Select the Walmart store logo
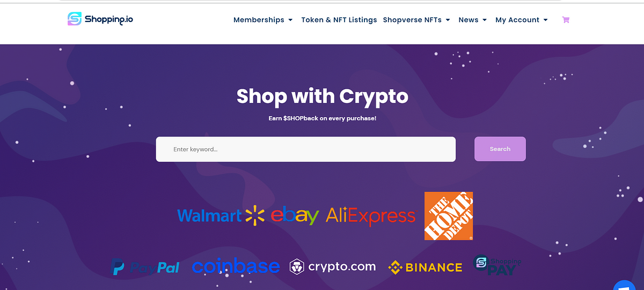The width and height of the screenshot is (644, 290). click(221, 215)
